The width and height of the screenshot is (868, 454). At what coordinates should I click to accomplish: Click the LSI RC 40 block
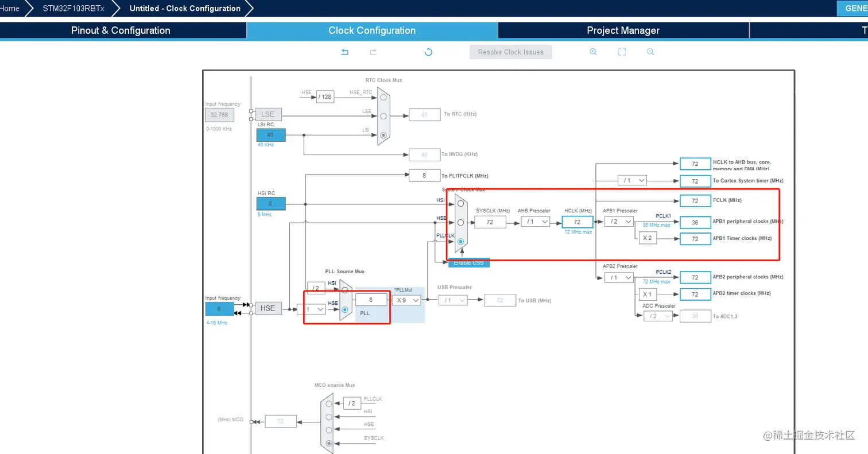(270, 135)
